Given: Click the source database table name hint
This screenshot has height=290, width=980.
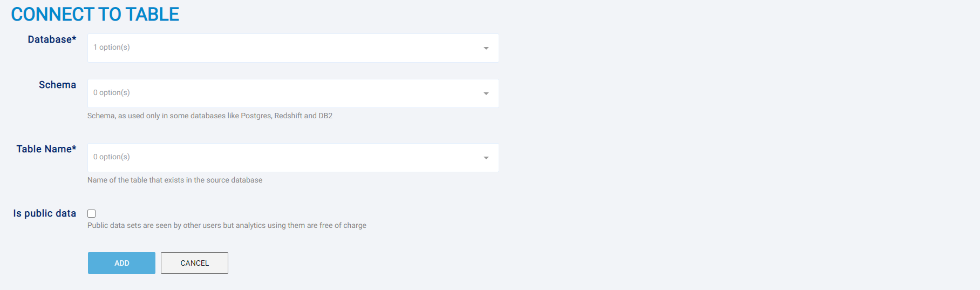Looking at the screenshot, I should 175,180.
